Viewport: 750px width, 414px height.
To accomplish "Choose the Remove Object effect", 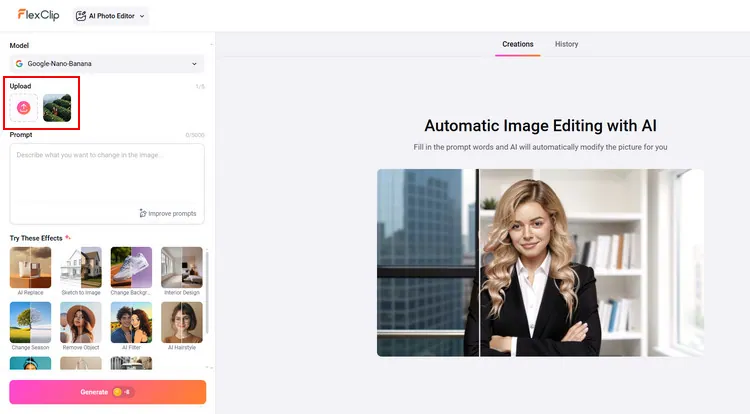I will click(x=81, y=326).
